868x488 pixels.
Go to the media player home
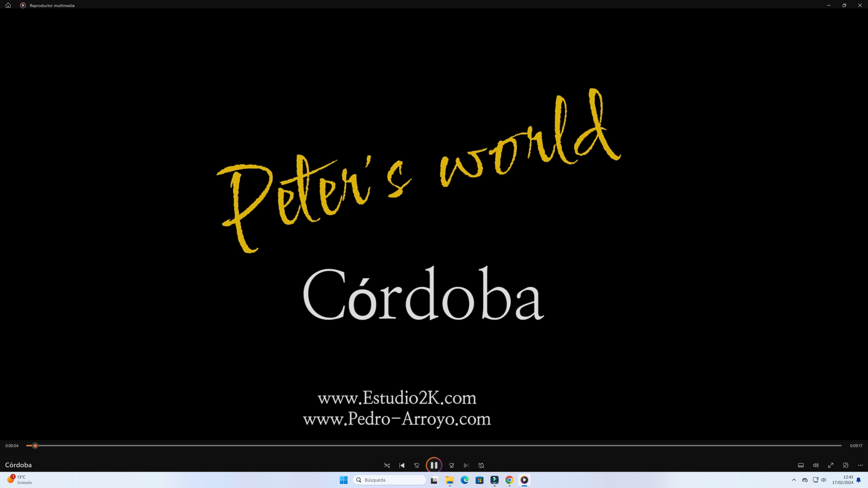pyautogui.click(x=8, y=5)
